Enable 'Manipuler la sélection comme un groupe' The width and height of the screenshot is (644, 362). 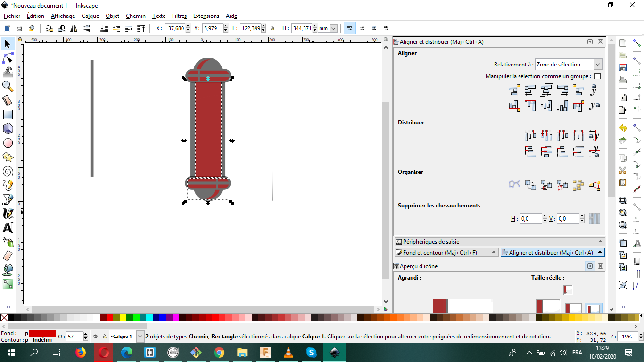[597, 76]
